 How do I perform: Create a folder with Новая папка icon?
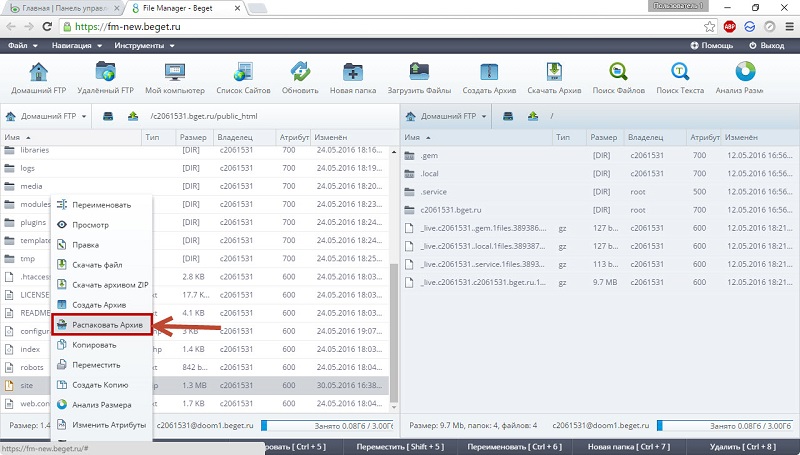pyautogui.click(x=353, y=78)
